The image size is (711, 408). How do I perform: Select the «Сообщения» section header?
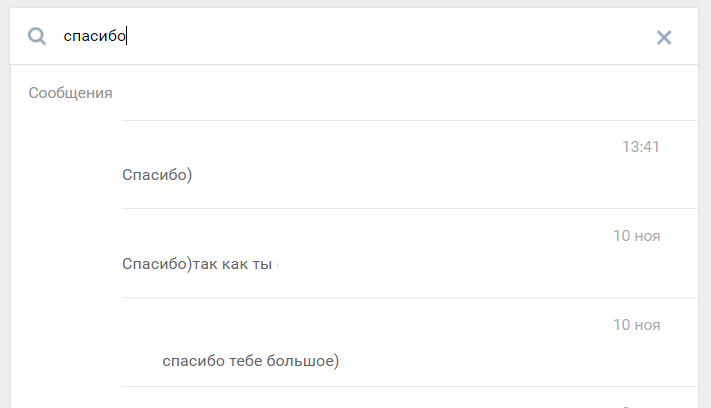point(70,93)
